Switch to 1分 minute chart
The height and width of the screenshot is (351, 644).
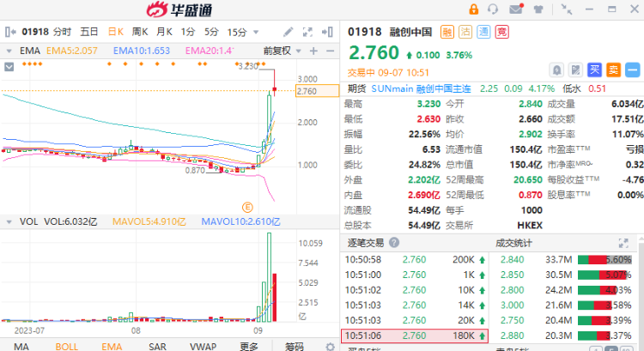click(188, 32)
